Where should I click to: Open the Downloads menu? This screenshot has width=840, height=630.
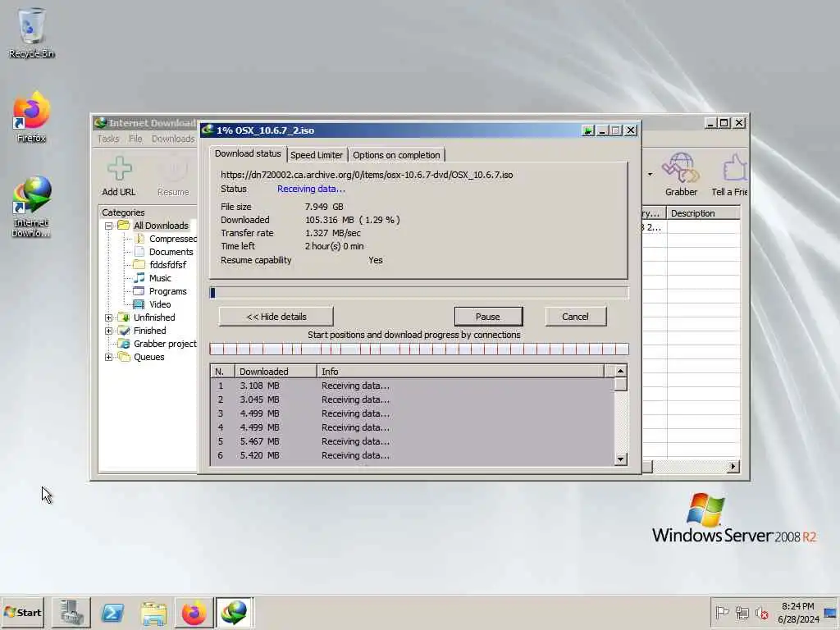(x=173, y=139)
